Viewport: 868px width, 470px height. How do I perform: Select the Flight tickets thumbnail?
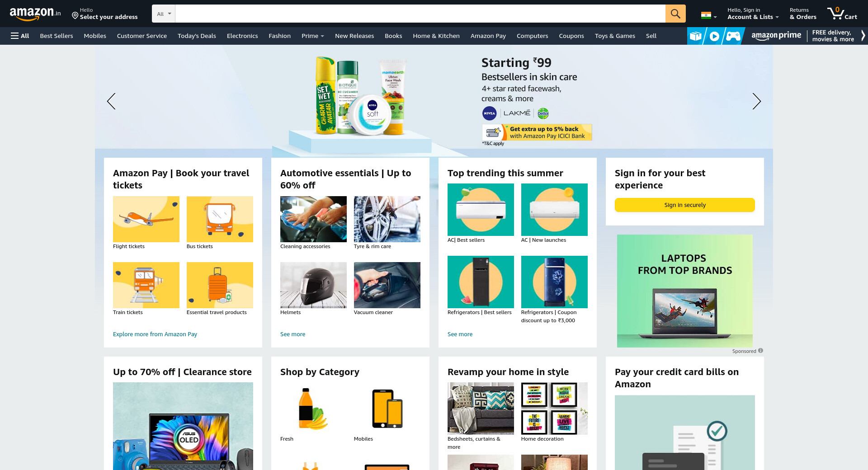click(x=146, y=219)
